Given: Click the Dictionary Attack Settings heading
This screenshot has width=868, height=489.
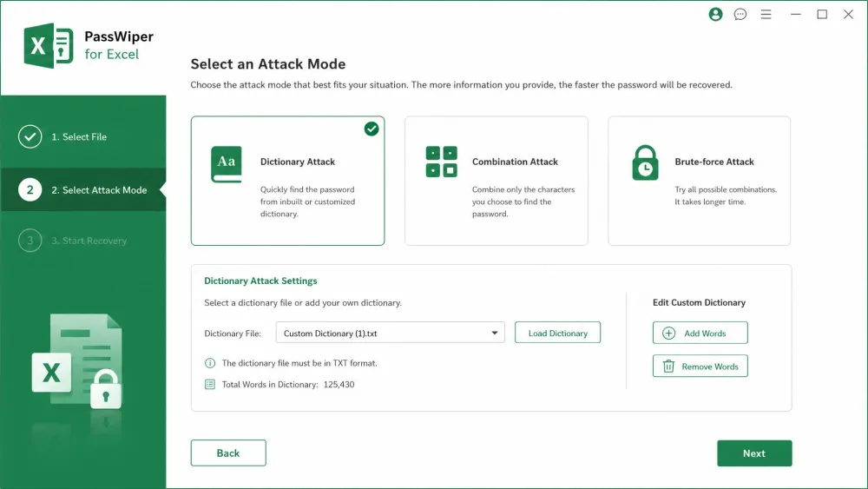Looking at the screenshot, I should (x=260, y=281).
